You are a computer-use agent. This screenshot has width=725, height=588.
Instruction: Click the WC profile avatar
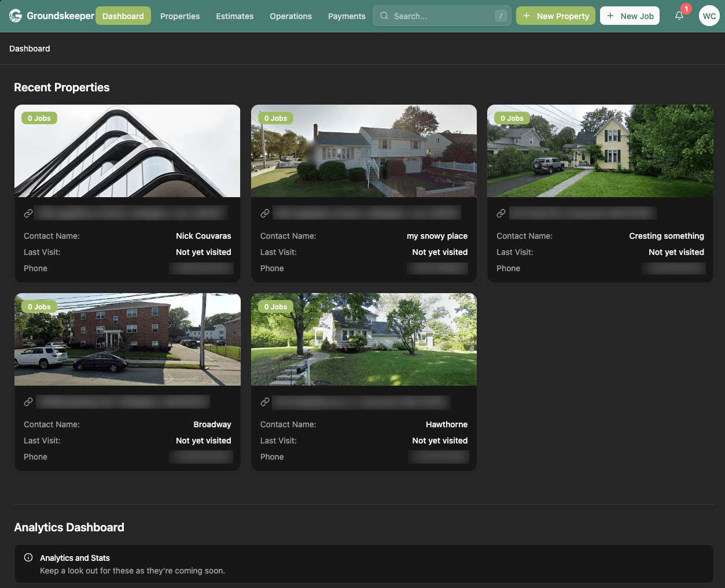coord(709,16)
